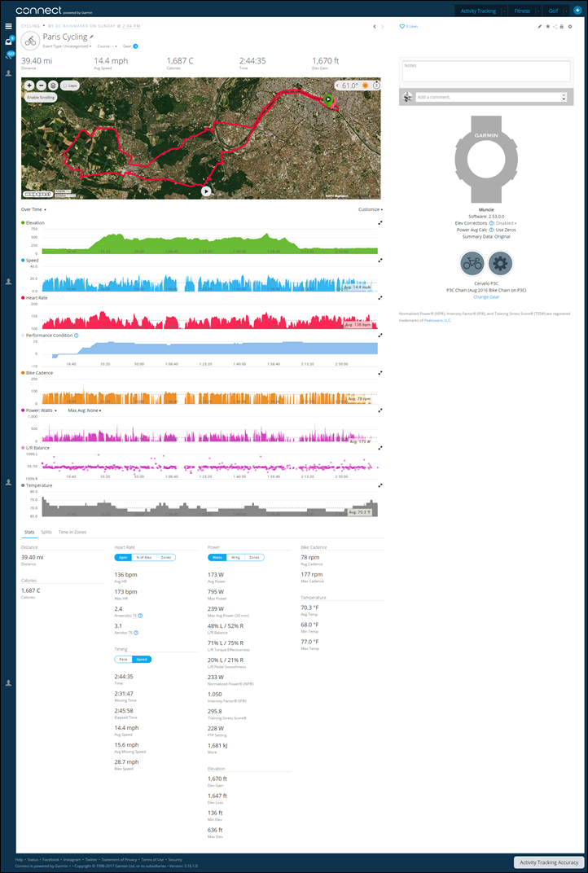Screen dimensions: 588x873
Task: Open the hamburger navigation menu
Action: point(8,26)
